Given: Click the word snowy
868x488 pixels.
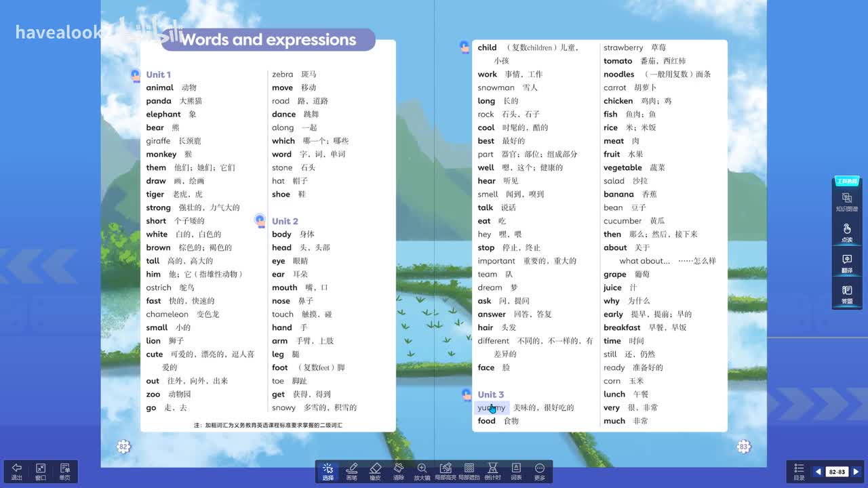Looking at the screenshot, I should click(283, 408).
